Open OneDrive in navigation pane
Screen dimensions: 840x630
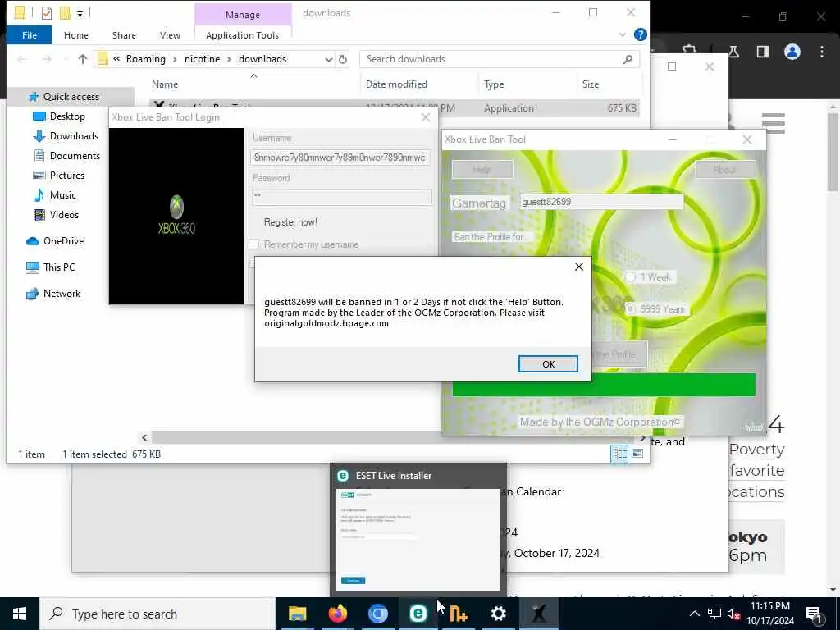tap(63, 241)
